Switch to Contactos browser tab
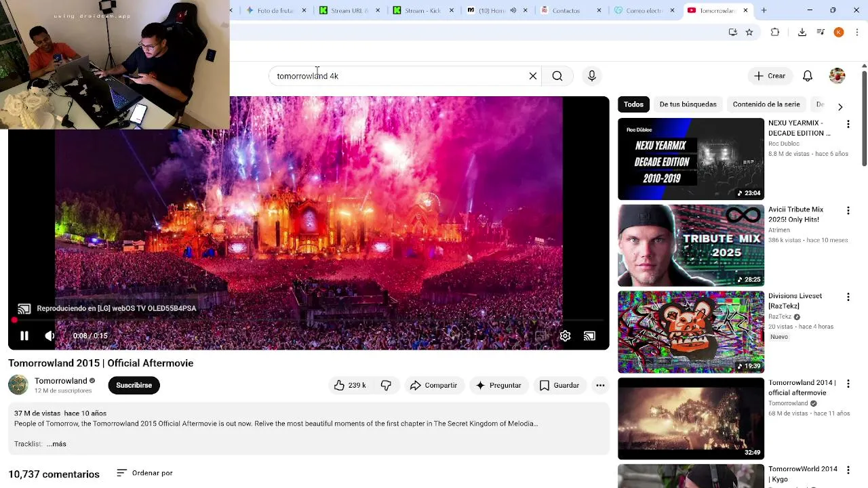This screenshot has height=488, width=868. click(566, 10)
